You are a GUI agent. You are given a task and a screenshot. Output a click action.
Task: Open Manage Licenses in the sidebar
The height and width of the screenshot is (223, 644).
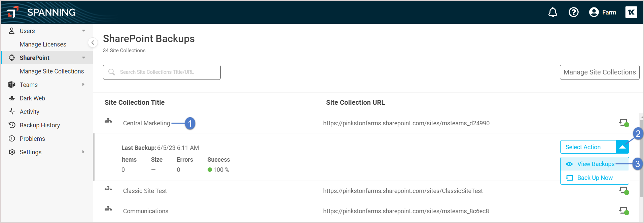[43, 44]
